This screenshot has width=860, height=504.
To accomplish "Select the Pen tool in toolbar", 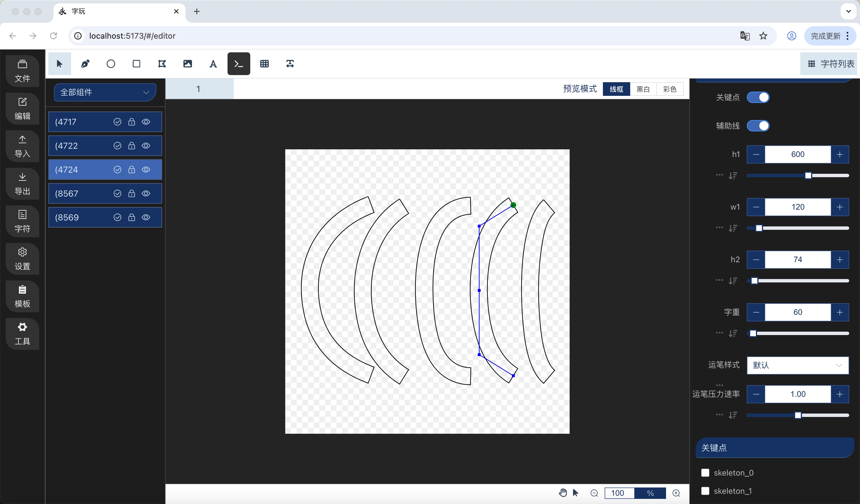I will point(85,64).
